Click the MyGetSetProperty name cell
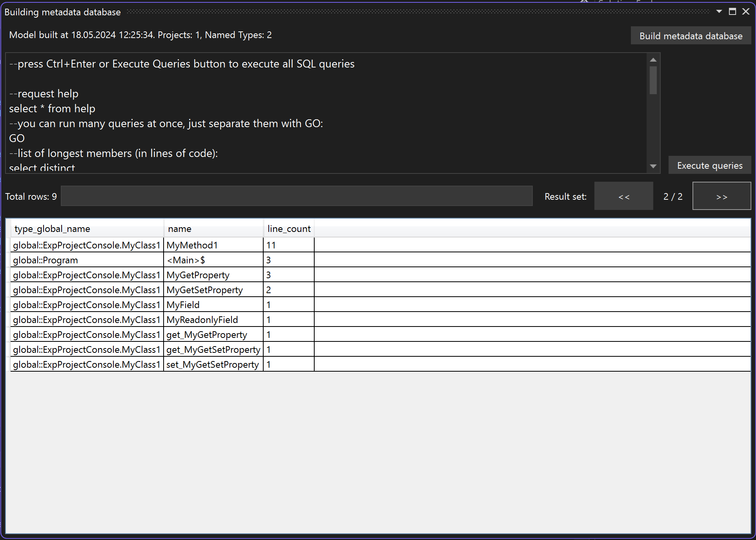This screenshot has height=540, width=756. (x=204, y=290)
